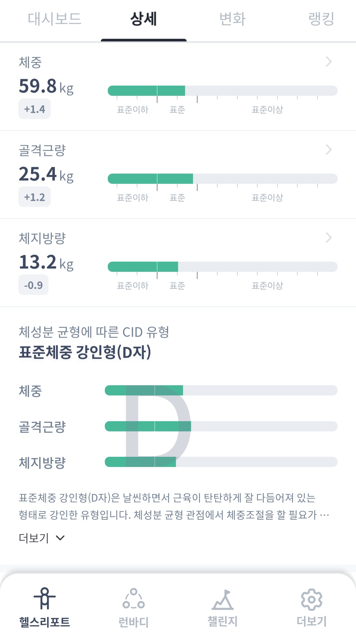This screenshot has width=356, height=644.
Task: Tap the +1.2 muscle change badge
Action: (x=35, y=197)
